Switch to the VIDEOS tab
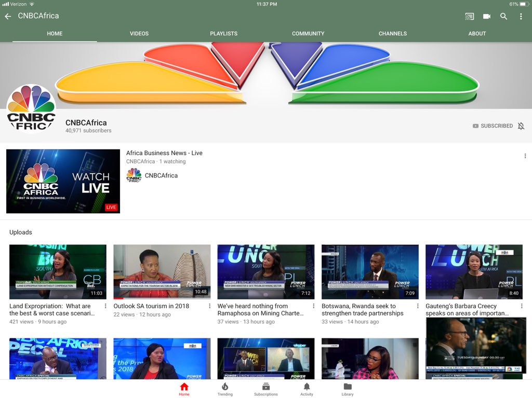Screen dimensions: 532x398 pyautogui.click(x=139, y=34)
